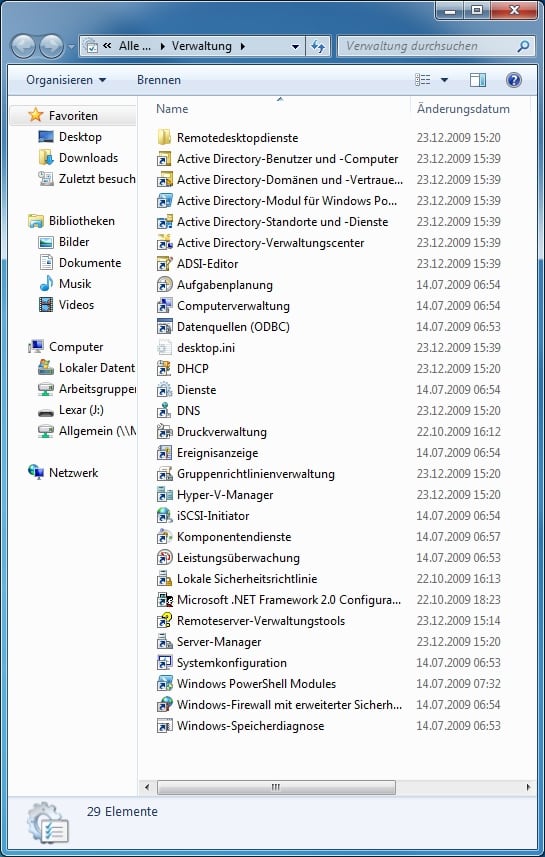Select the Remoteserver-Verwaltungstools help icon

[165, 621]
